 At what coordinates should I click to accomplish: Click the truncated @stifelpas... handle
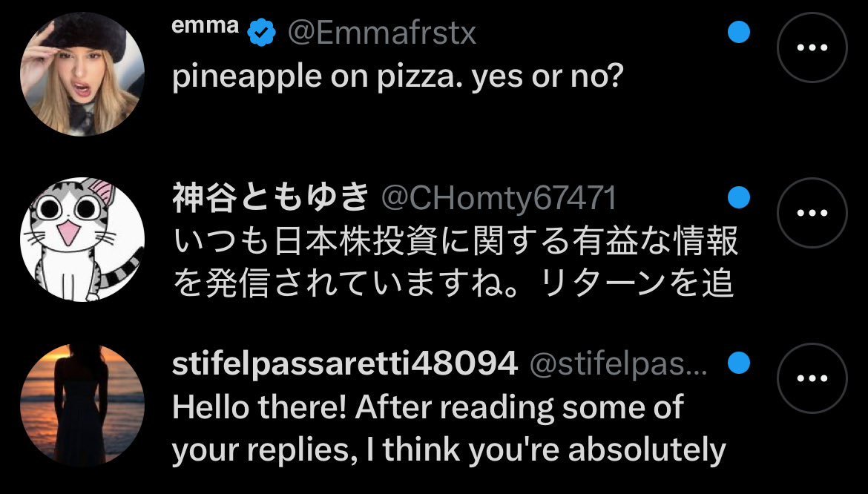(x=618, y=363)
